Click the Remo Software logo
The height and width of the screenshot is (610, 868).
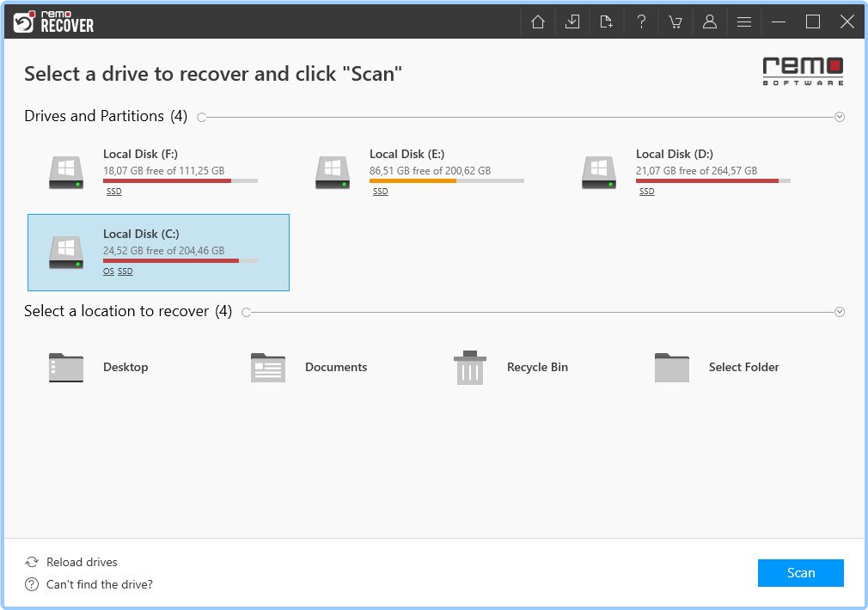click(803, 70)
